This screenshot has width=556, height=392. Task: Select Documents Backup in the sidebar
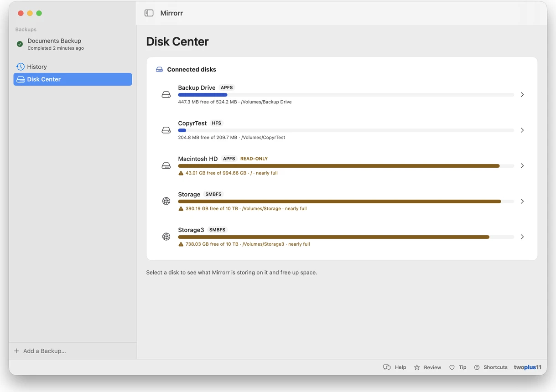[x=73, y=44]
